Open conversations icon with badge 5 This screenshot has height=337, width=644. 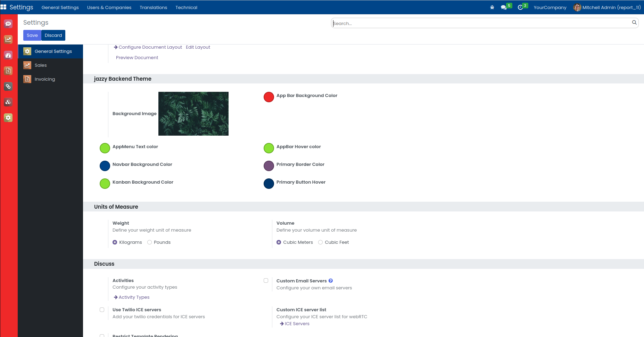504,7
